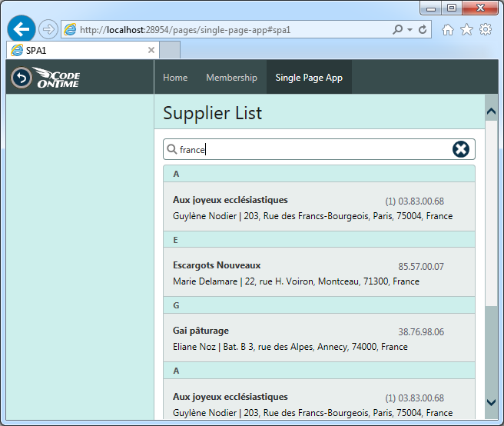Click the browser Refresh icon
504x426 pixels.
tap(423, 29)
